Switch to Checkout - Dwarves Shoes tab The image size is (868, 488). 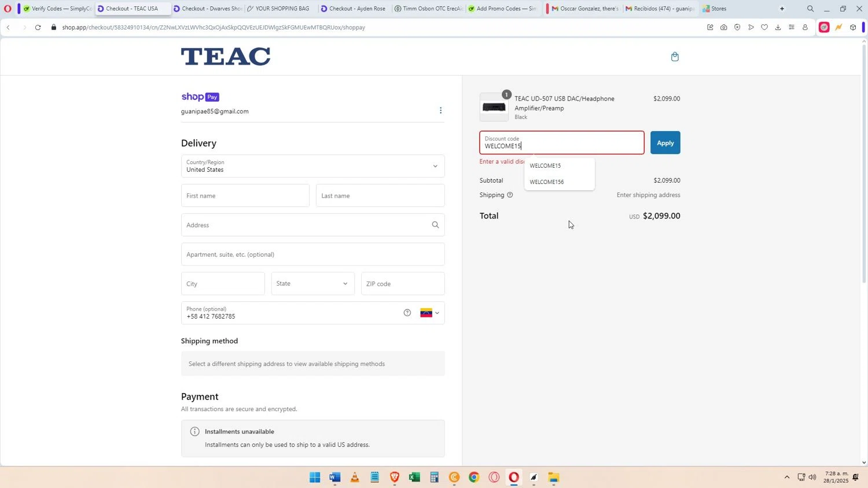[208, 9]
